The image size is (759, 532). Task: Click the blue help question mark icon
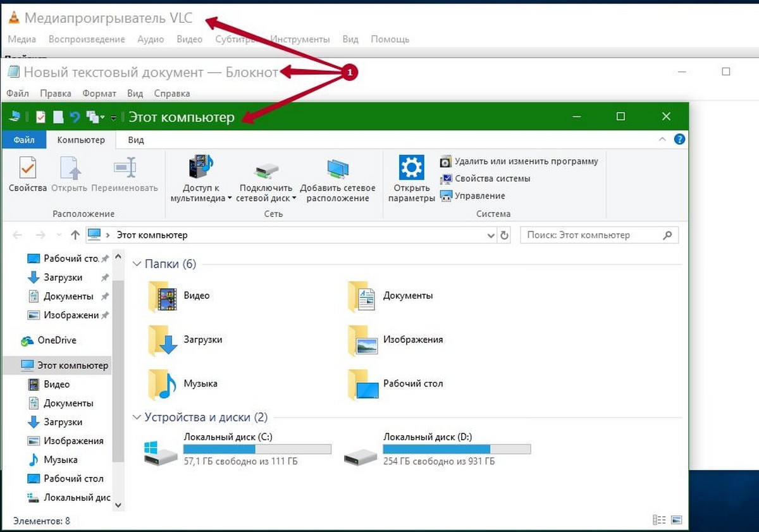pyautogui.click(x=679, y=140)
